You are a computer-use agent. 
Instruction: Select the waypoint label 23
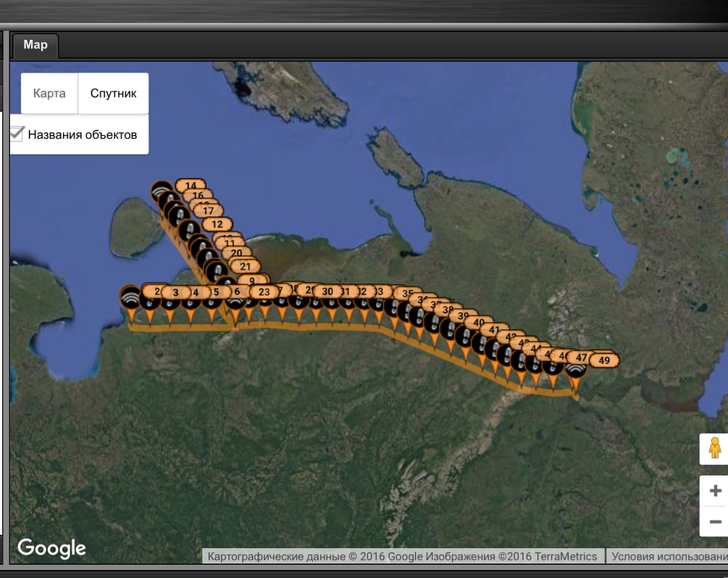click(x=264, y=292)
